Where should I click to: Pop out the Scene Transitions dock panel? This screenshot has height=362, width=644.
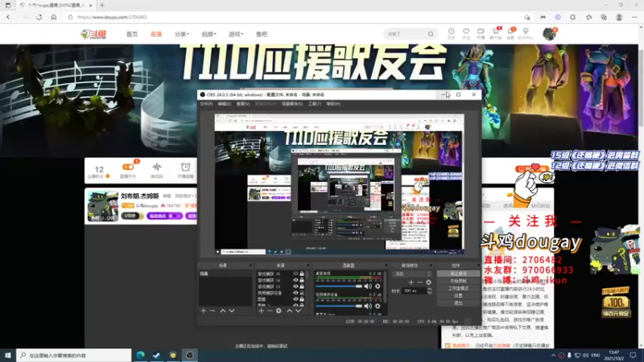431,265
